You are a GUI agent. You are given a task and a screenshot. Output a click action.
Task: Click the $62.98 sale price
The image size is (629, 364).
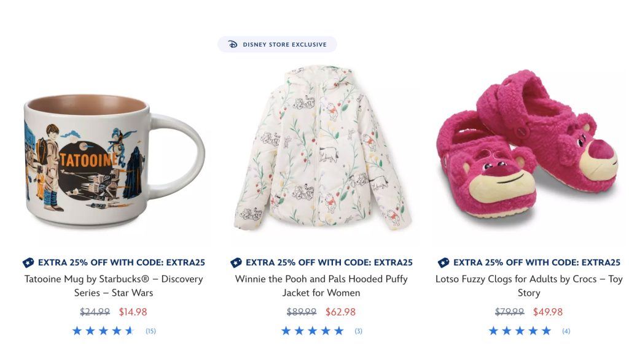coord(340,312)
